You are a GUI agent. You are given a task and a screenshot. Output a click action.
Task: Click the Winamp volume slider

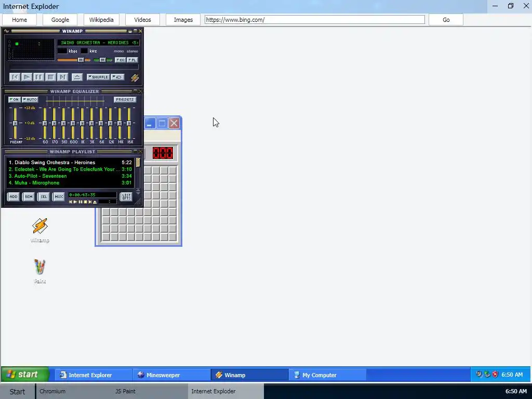[74, 60]
